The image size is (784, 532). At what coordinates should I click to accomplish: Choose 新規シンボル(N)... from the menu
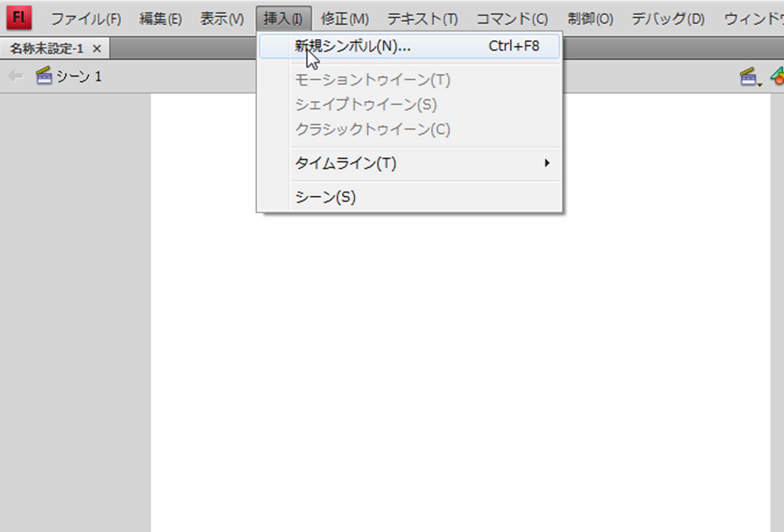[353, 46]
